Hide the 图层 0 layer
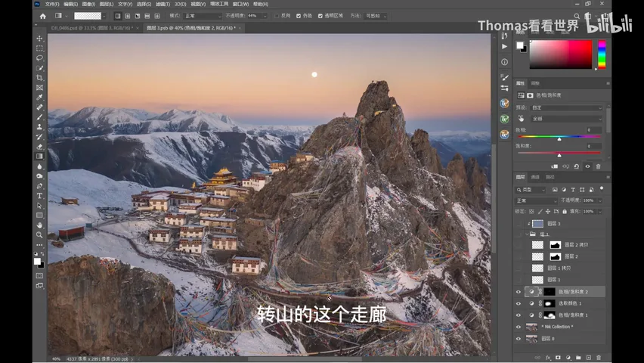The image size is (644, 363). tap(519, 339)
